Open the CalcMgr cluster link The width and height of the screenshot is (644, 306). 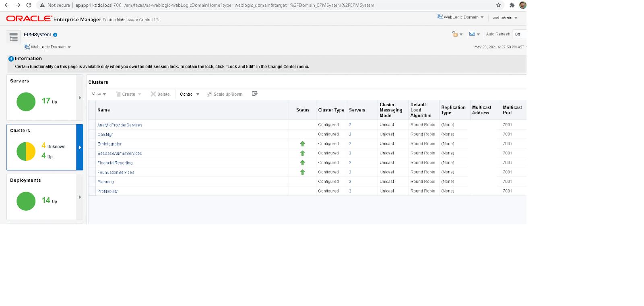(105, 134)
